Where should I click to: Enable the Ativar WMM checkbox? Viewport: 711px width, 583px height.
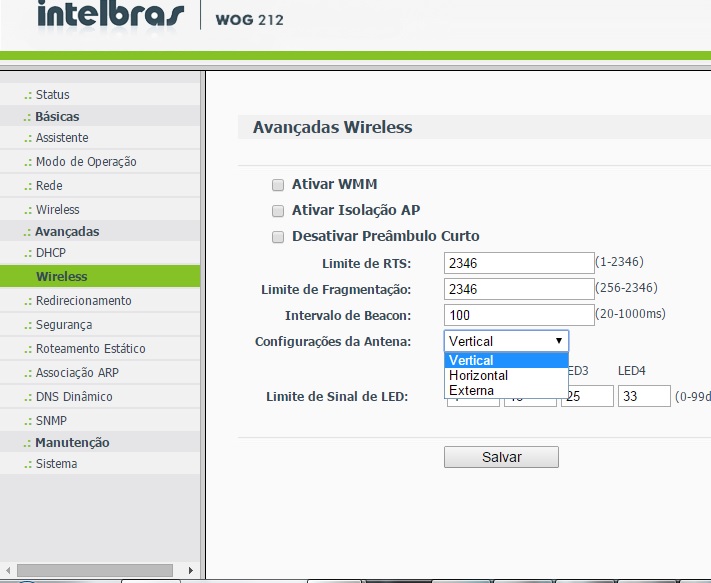point(278,185)
